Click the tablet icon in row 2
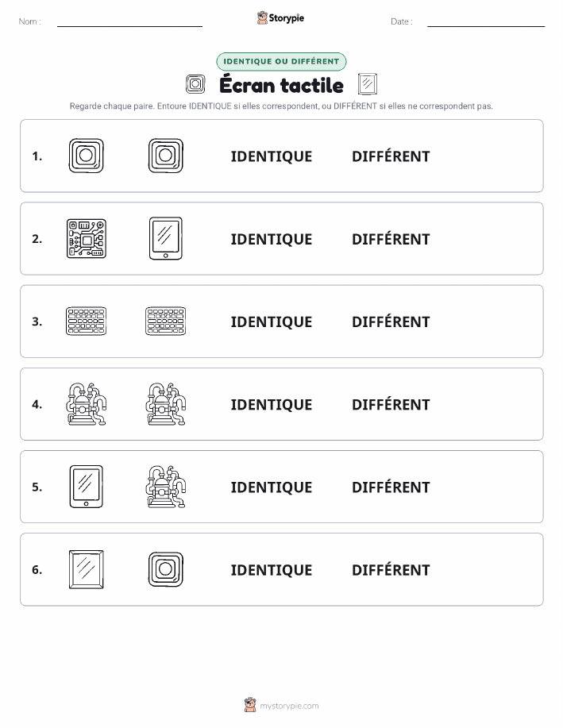 166,239
